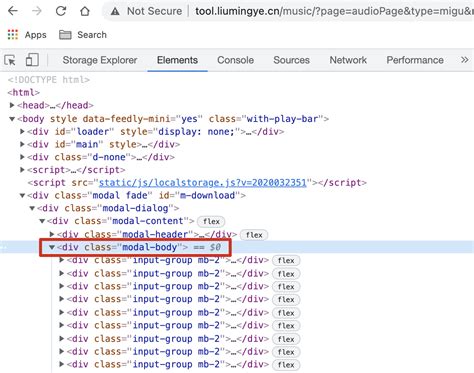Expand the modal-header div
The width and height of the screenshot is (474, 373).
(52, 234)
